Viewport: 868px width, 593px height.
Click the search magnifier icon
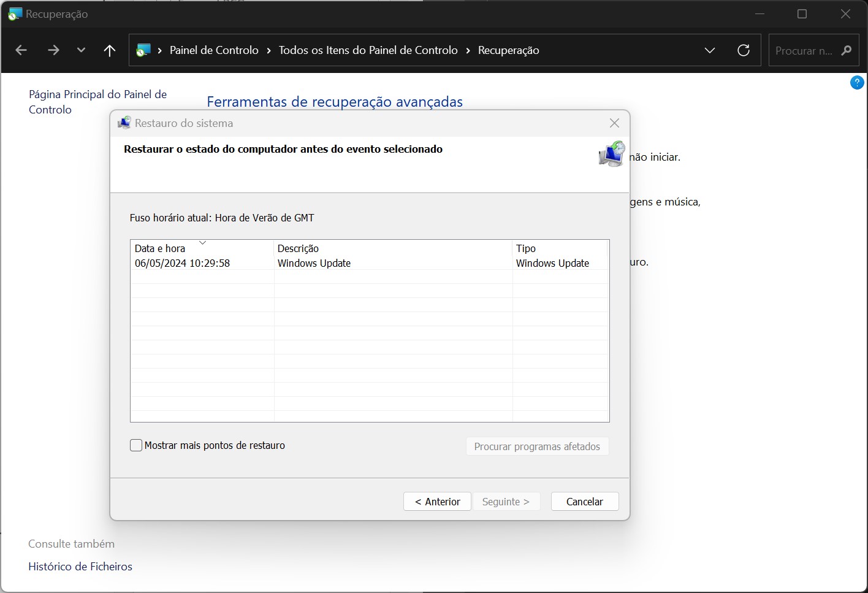[847, 50]
